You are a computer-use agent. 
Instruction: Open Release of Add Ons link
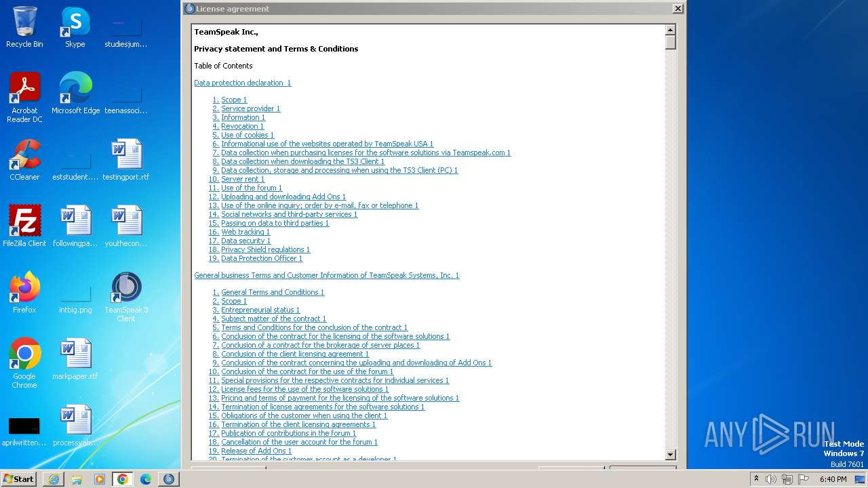(x=256, y=451)
